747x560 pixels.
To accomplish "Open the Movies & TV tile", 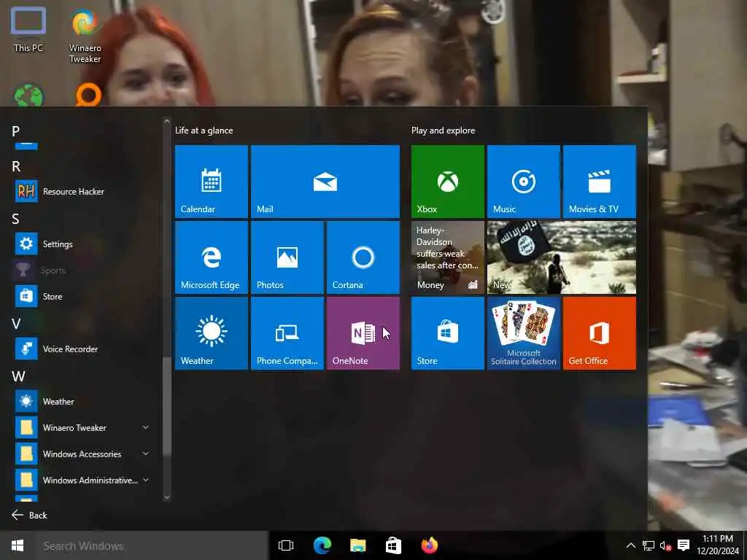I will (x=600, y=182).
